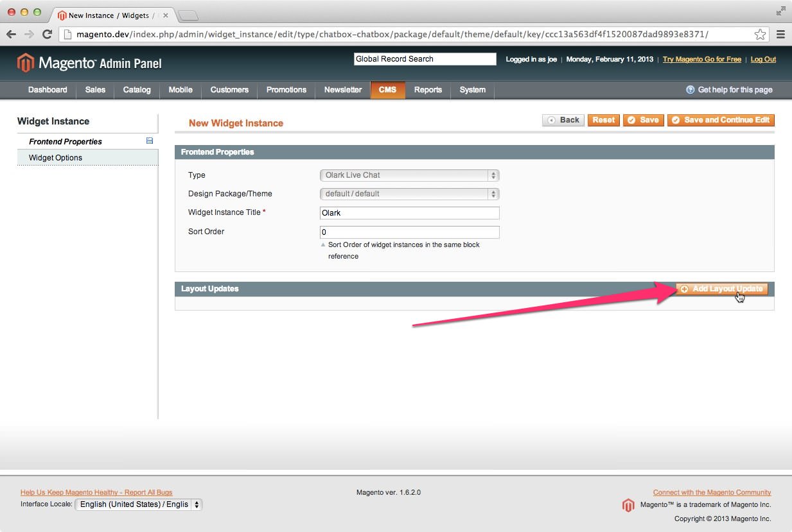Open the Type dropdown showing Olark Live Chat
792x532 pixels.
[x=409, y=175]
